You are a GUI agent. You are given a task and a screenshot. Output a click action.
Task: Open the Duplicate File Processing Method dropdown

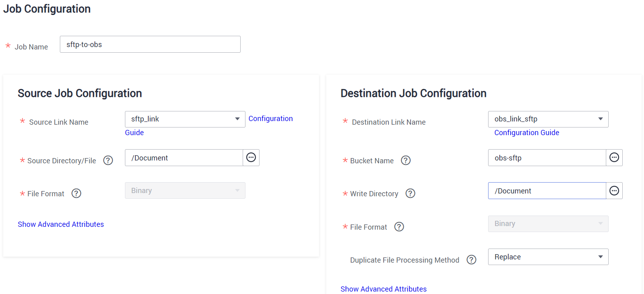pyautogui.click(x=548, y=257)
